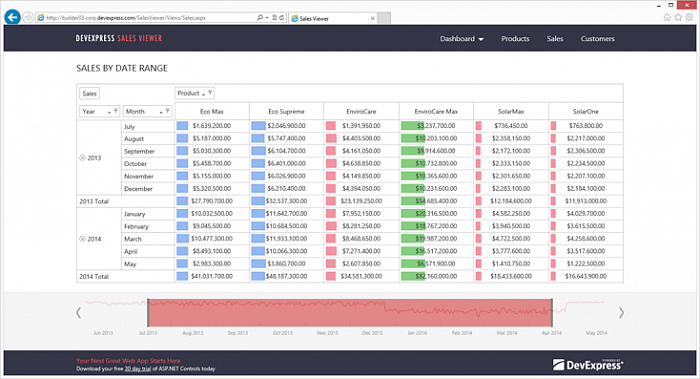Open the Year field filter icon

click(x=115, y=110)
